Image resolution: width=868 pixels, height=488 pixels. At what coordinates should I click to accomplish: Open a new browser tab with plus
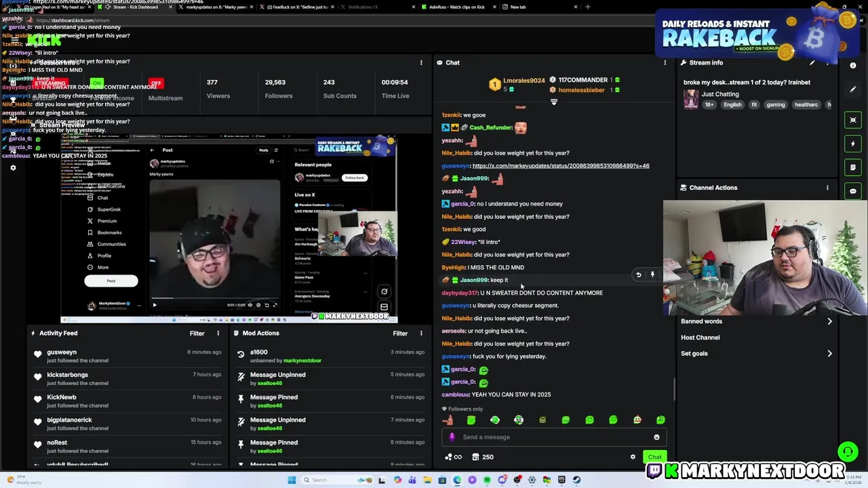click(587, 7)
